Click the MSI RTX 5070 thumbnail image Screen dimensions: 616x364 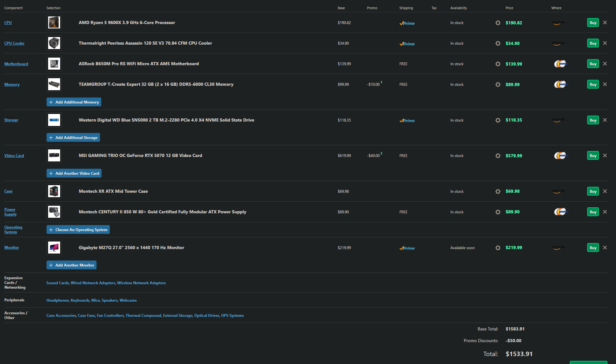pos(54,155)
